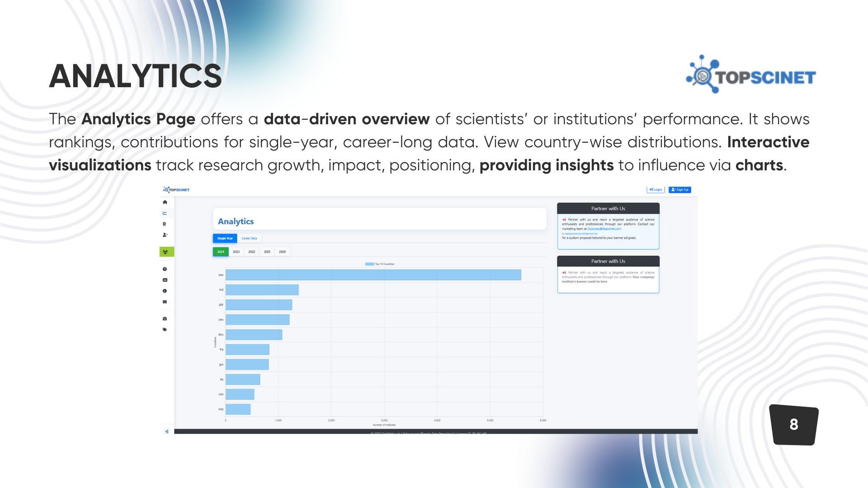Click the Sign Up button

coord(680,190)
